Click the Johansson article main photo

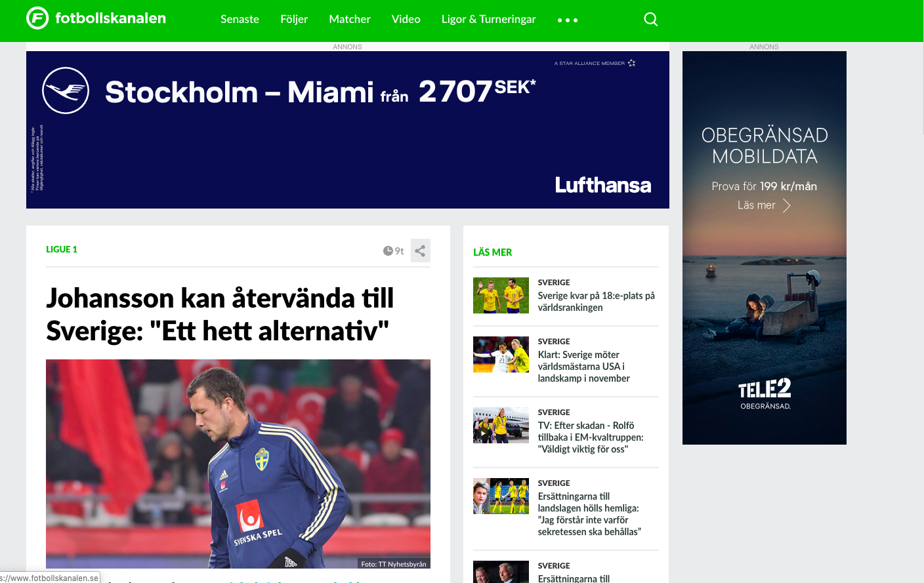[238, 464]
